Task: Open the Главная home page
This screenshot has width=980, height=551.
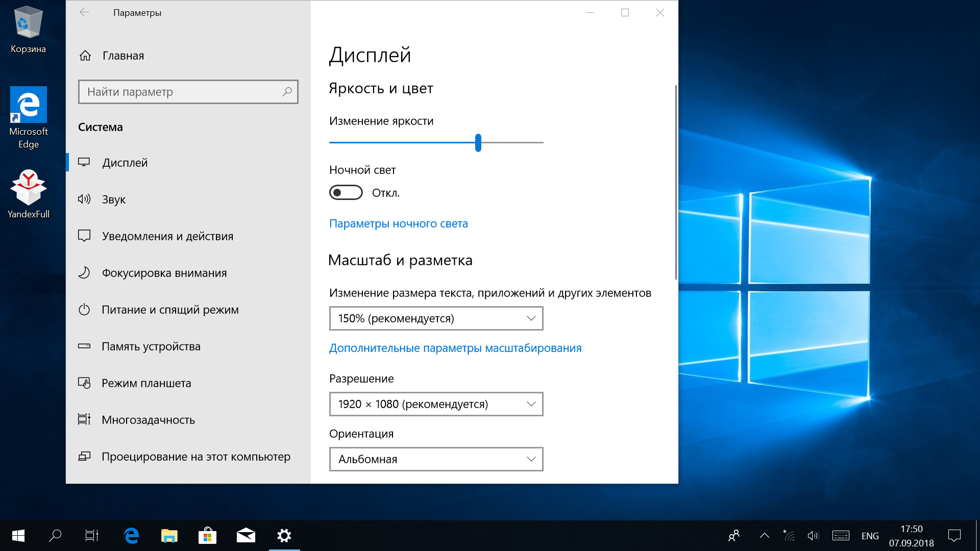Action: click(x=111, y=56)
